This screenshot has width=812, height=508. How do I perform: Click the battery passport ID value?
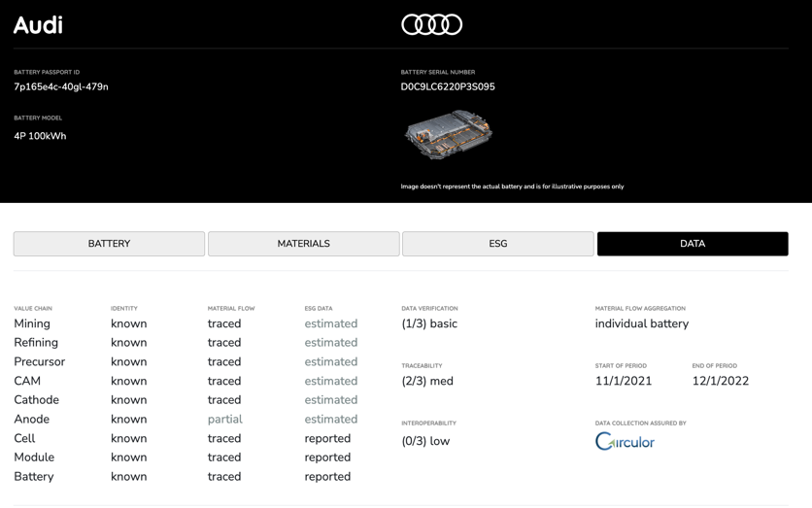61,86
